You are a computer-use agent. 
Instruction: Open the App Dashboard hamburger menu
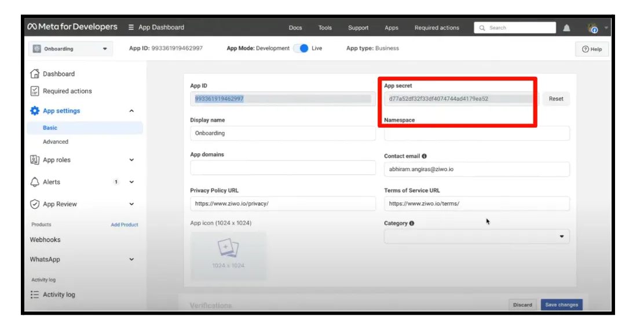pyautogui.click(x=131, y=27)
